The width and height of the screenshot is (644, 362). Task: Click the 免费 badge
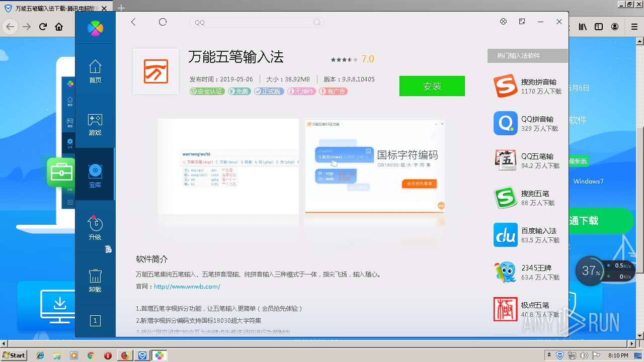pyautogui.click(x=239, y=92)
